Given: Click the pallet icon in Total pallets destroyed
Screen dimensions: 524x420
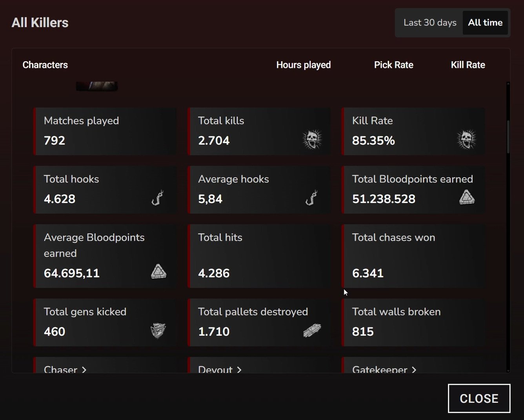Looking at the screenshot, I should click(x=312, y=331).
